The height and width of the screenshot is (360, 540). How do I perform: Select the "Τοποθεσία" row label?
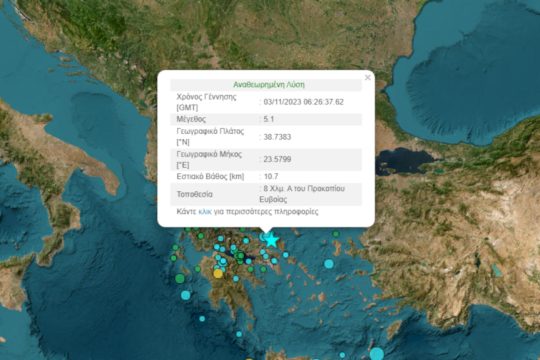point(195,194)
